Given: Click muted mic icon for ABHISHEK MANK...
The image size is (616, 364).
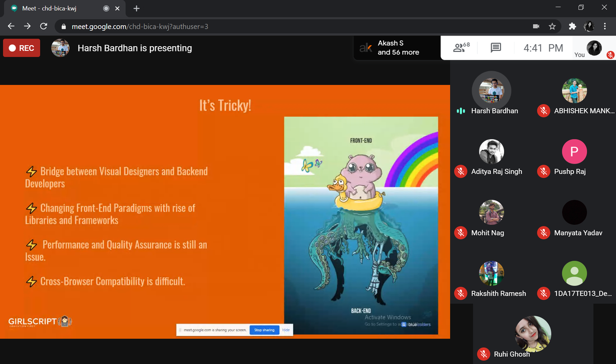Looking at the screenshot, I should click(x=543, y=111).
